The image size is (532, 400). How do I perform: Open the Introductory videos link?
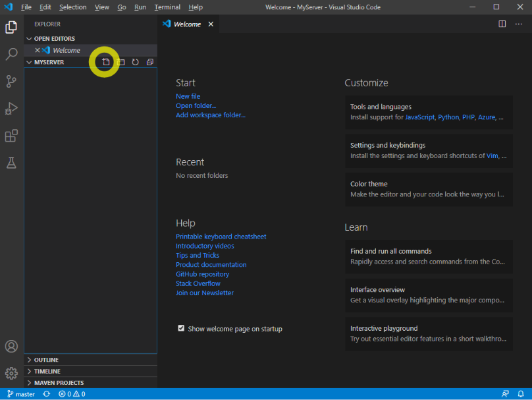coord(205,246)
